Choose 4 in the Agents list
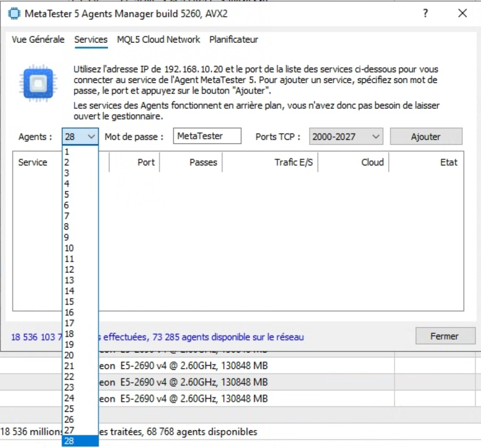Viewport: 481px width, 448px height. point(80,184)
